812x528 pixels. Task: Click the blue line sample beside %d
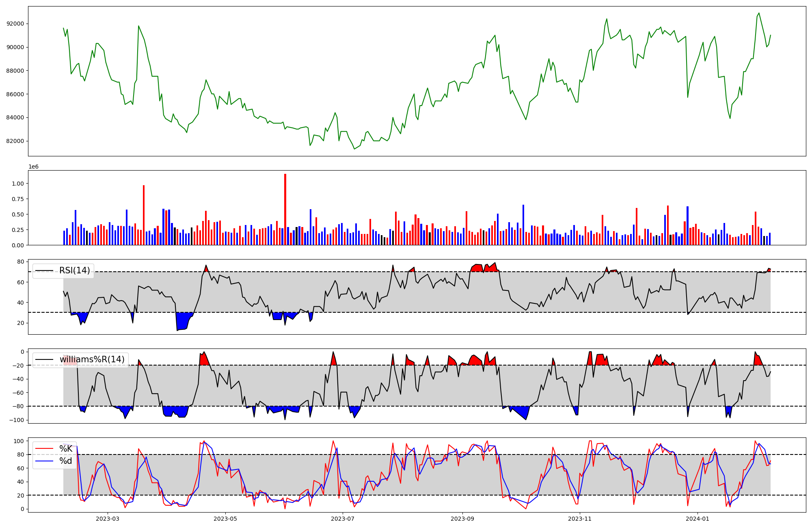44,461
